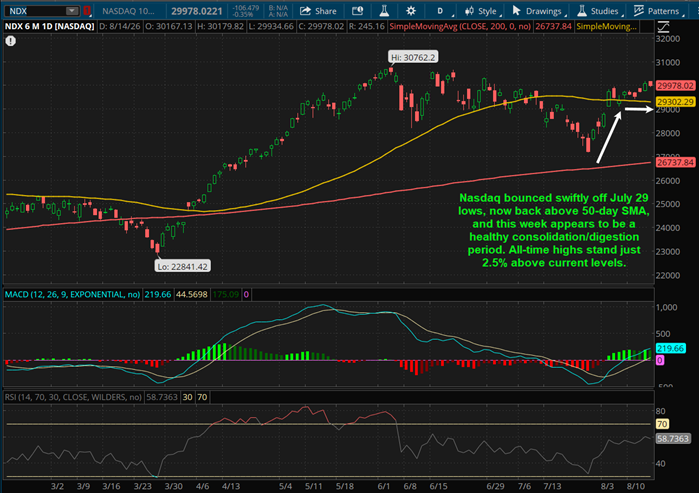This screenshot has width=699, height=494.
Task: Click the RSI 70 overbought axis tag
Action: pyautogui.click(x=662, y=424)
